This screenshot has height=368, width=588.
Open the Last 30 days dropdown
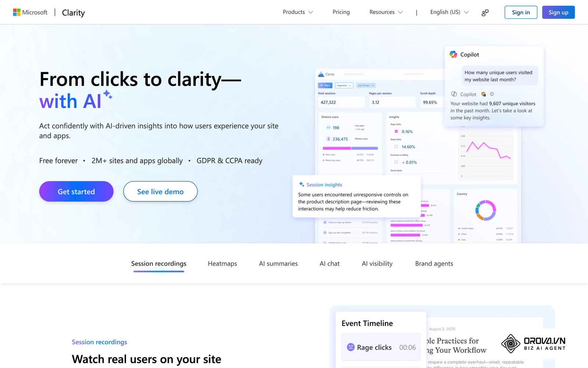click(366, 85)
